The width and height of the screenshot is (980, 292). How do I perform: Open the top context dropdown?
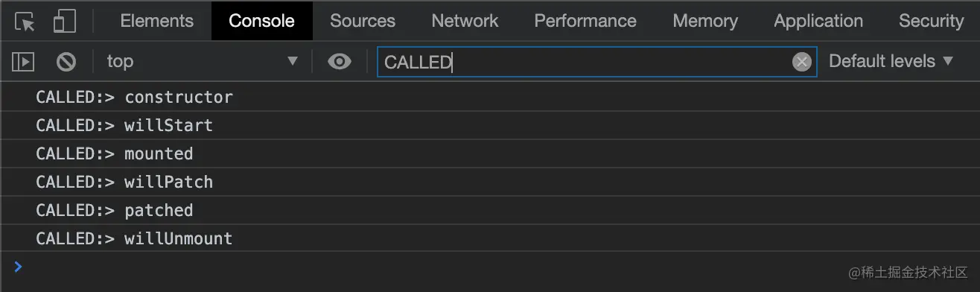click(x=202, y=62)
